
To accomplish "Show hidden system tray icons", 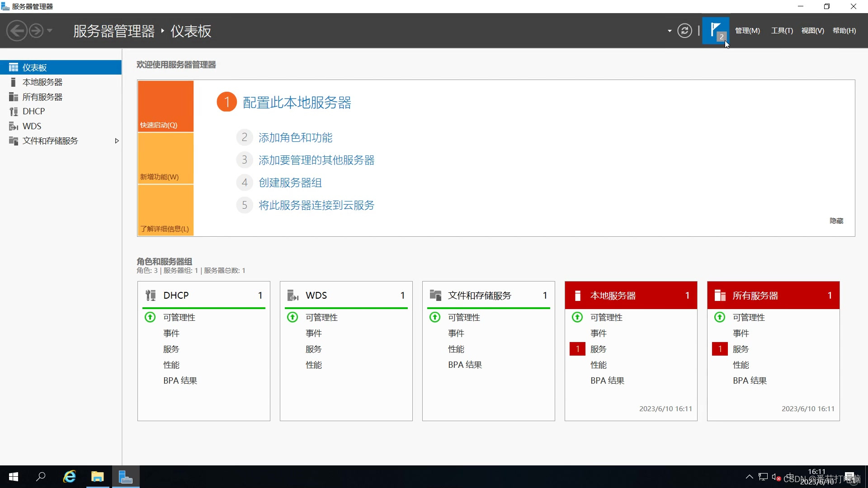I will point(749,477).
